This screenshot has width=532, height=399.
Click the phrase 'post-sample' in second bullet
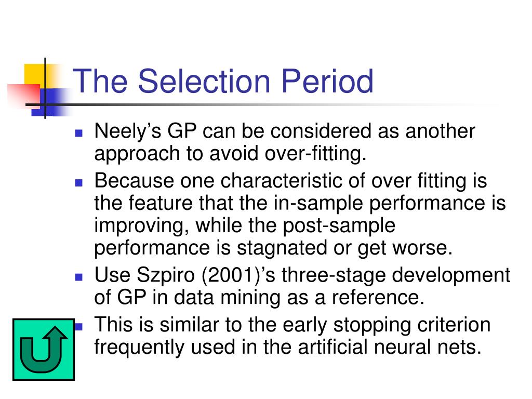[x=339, y=225]
